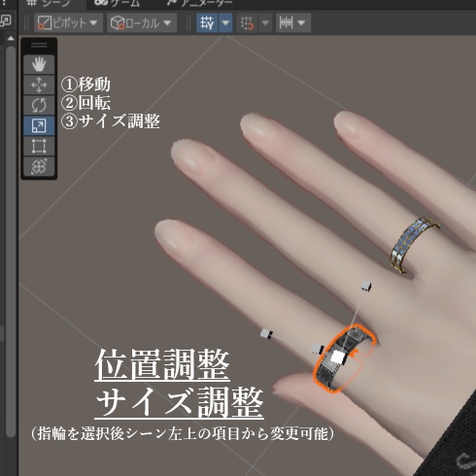Select the Scale tool
The image size is (476, 476).
coord(39,125)
